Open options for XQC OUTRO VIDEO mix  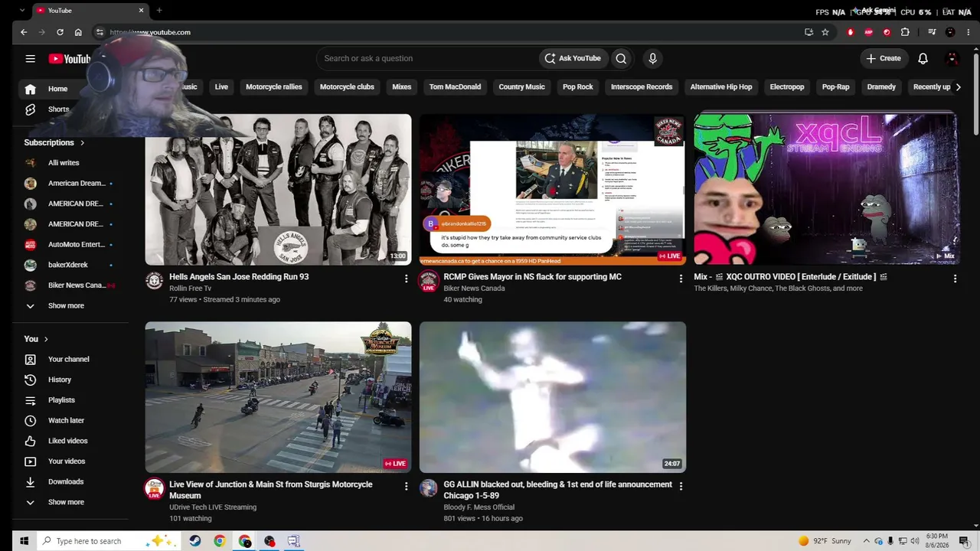(x=955, y=279)
